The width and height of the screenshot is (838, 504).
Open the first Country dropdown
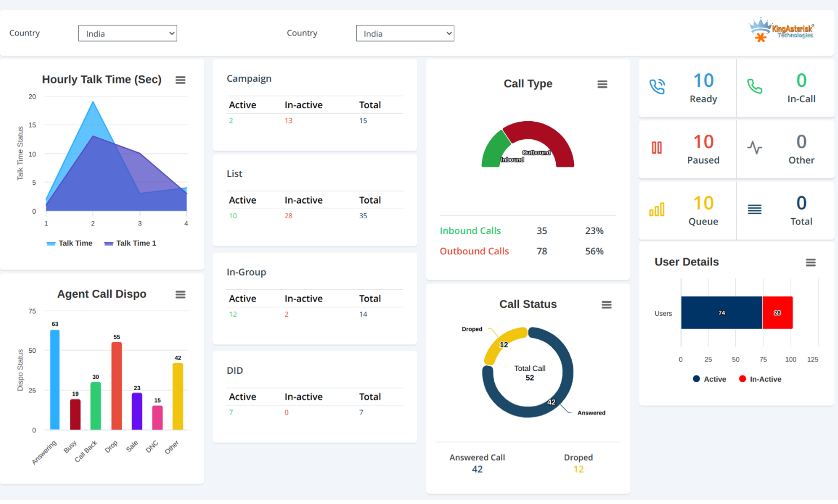[128, 33]
